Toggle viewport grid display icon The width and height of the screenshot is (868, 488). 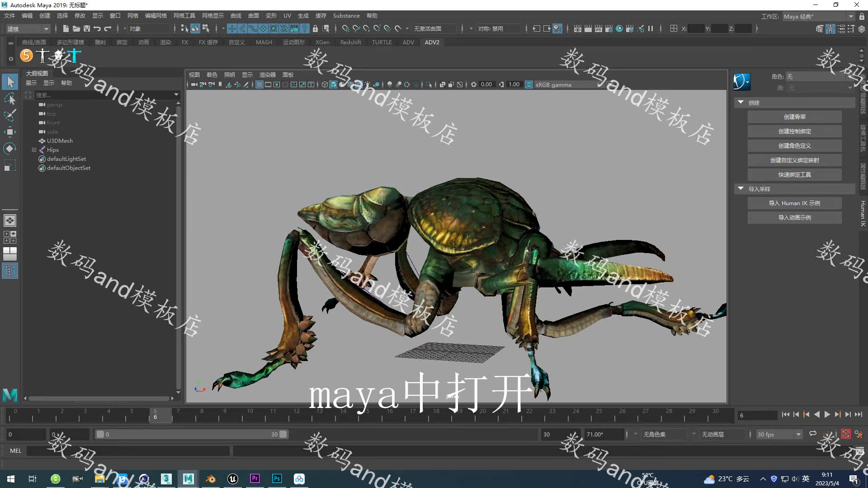point(259,84)
